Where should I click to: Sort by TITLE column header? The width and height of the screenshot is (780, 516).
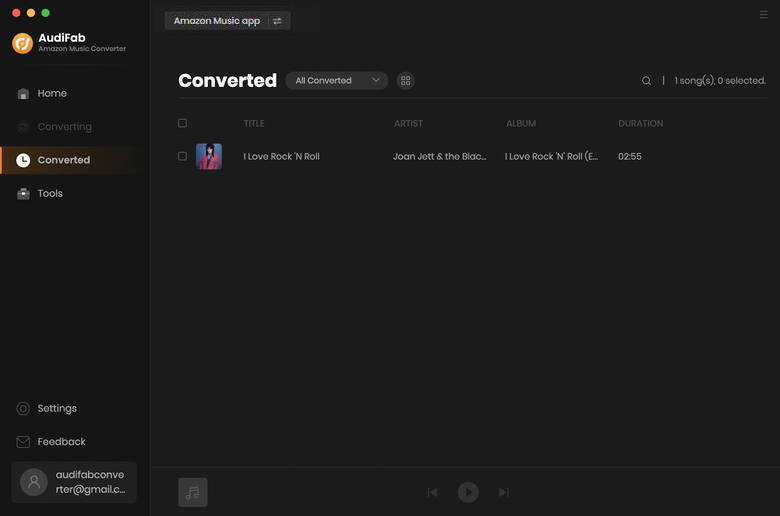tap(254, 123)
